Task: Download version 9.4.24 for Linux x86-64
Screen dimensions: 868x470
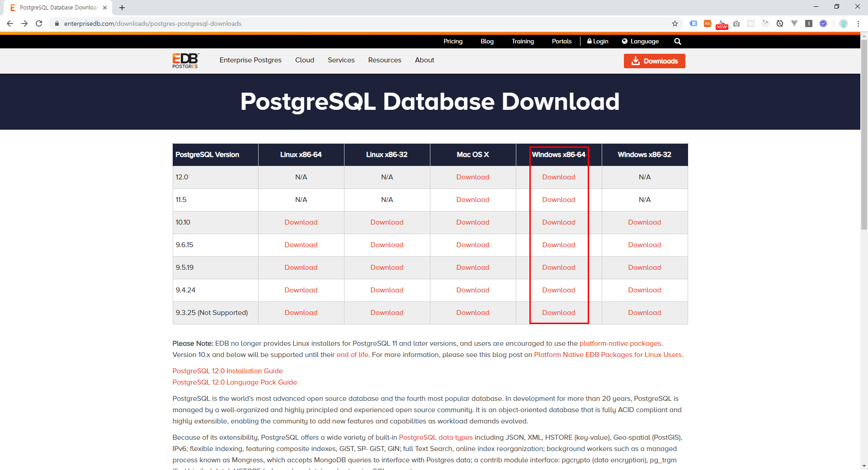Action: [x=301, y=290]
